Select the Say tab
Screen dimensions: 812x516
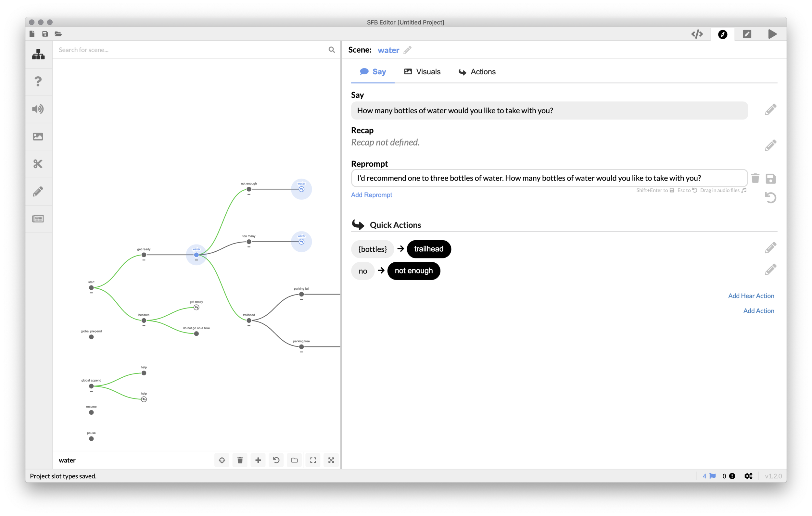coord(373,72)
